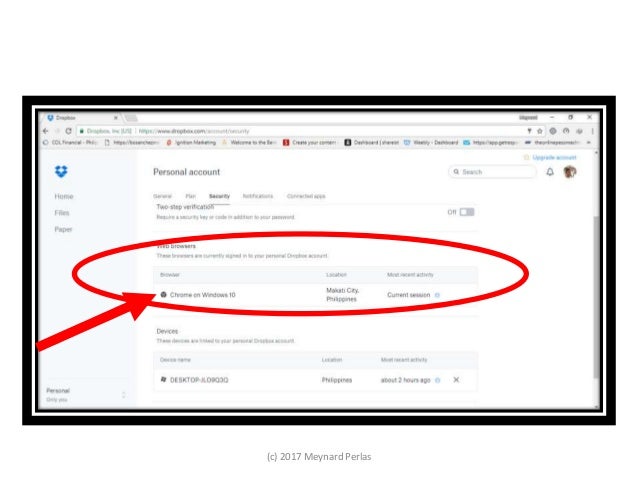The width and height of the screenshot is (638, 479).
Task: Click the Chrome profile name button in title bar
Action: (x=528, y=117)
